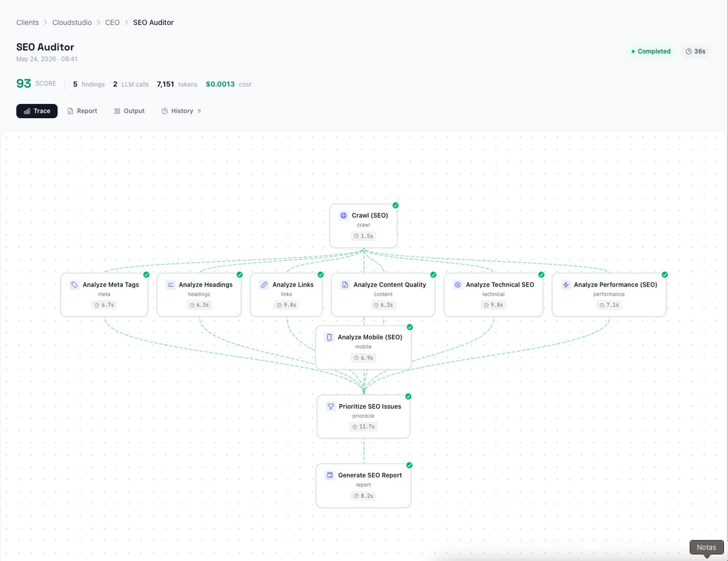Image resolution: width=728 pixels, height=561 pixels.
Task: Click the 36s duration badge
Action: point(696,51)
